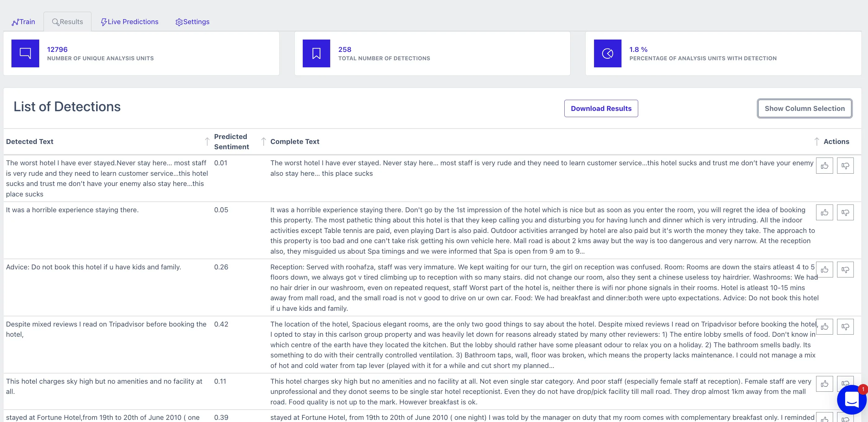Click the Detected Text column header

[29, 141]
